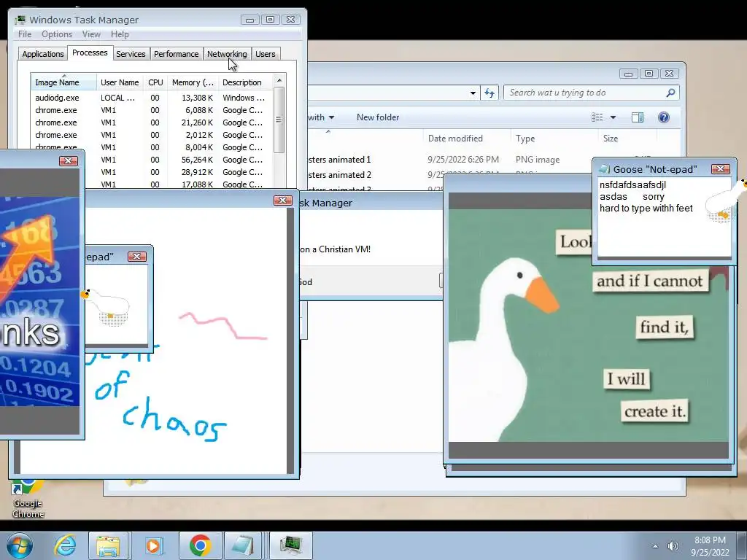
Task: Select chrome.exe process using 21,260 K
Action: pyautogui.click(x=152, y=122)
